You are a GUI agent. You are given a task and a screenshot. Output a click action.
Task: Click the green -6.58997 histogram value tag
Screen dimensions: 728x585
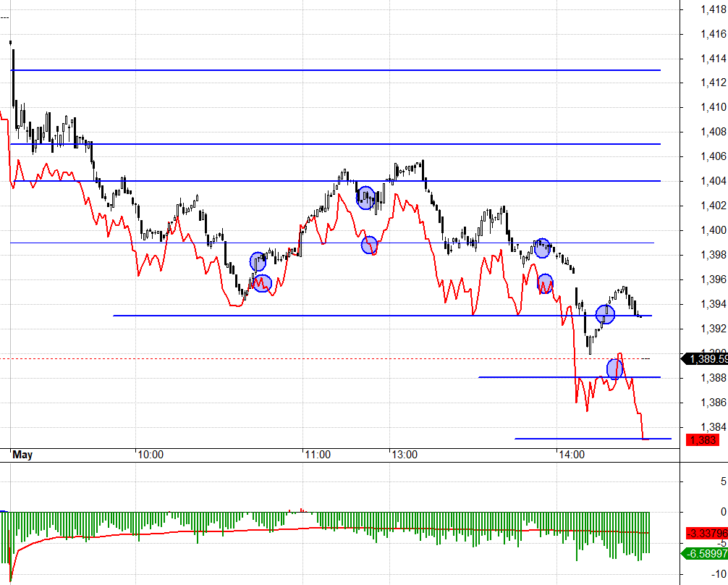(704, 553)
